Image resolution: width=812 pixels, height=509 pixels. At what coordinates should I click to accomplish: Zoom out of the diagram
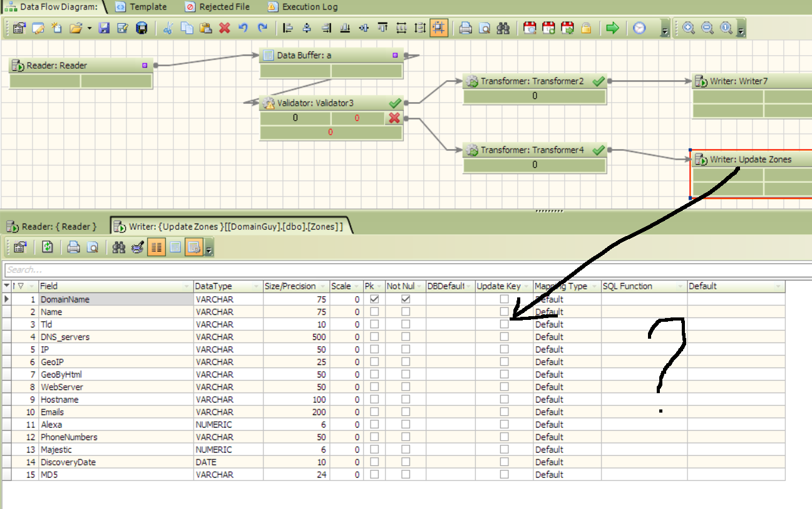click(707, 28)
